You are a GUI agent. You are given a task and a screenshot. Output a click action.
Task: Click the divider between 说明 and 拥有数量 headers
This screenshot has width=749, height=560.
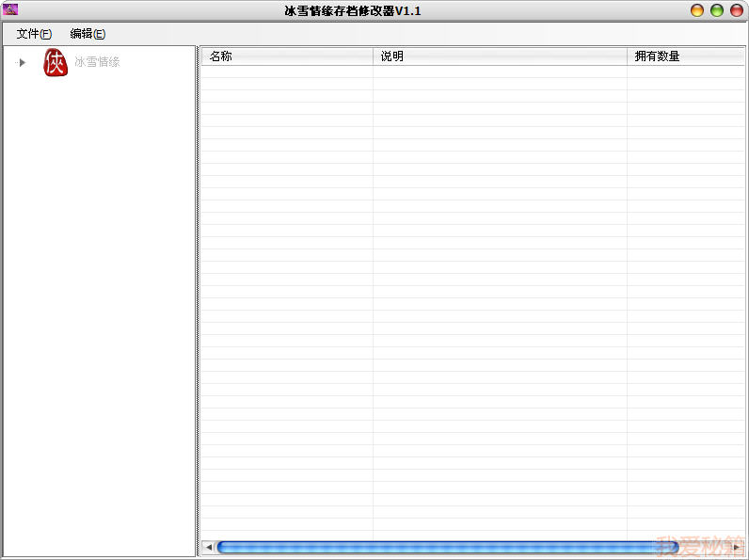[627, 56]
